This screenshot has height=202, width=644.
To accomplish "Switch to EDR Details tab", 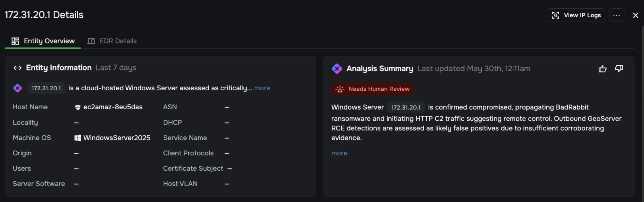I will pos(112,41).
